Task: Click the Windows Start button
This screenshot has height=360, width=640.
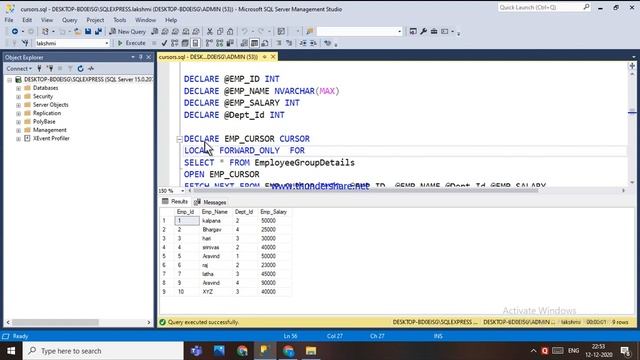Action: tap(11, 351)
